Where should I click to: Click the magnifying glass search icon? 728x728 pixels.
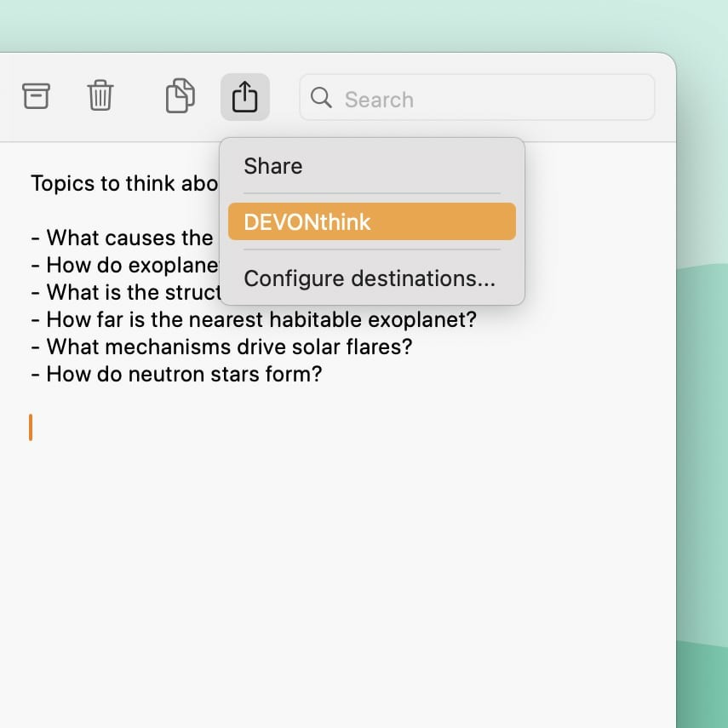pos(321,98)
